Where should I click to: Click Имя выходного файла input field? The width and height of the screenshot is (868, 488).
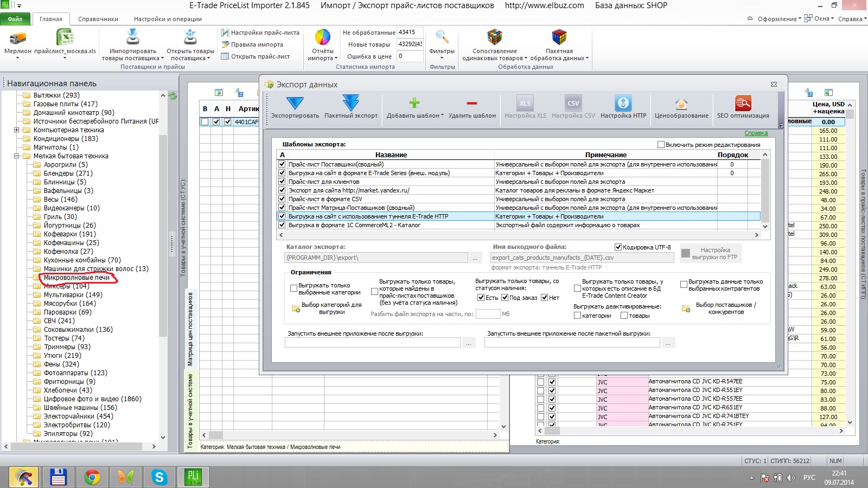[582, 258]
